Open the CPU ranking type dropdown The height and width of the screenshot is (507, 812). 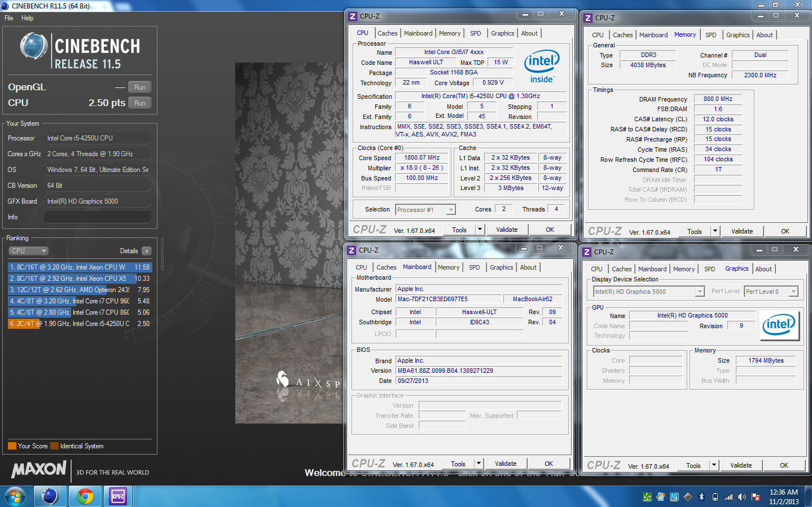(x=28, y=251)
